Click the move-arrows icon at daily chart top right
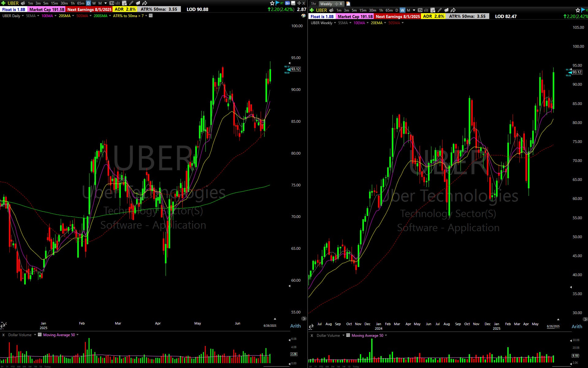The height and width of the screenshot is (368, 588). click(299, 3)
